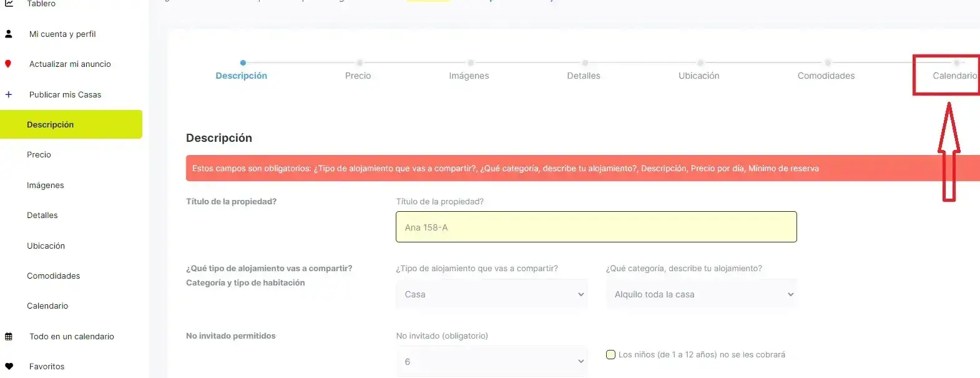Click the Descripción section heading

[219, 138]
